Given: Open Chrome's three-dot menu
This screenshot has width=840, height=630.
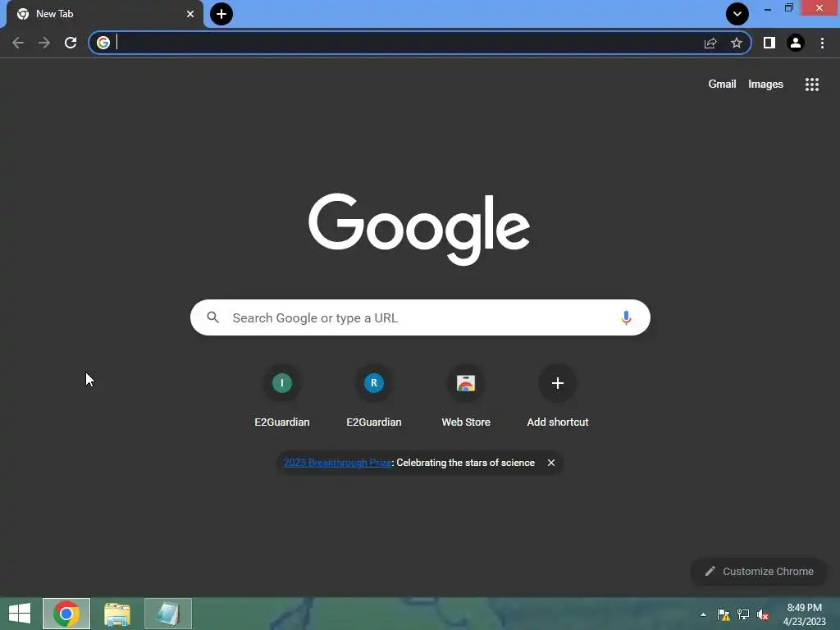Looking at the screenshot, I should point(822,43).
